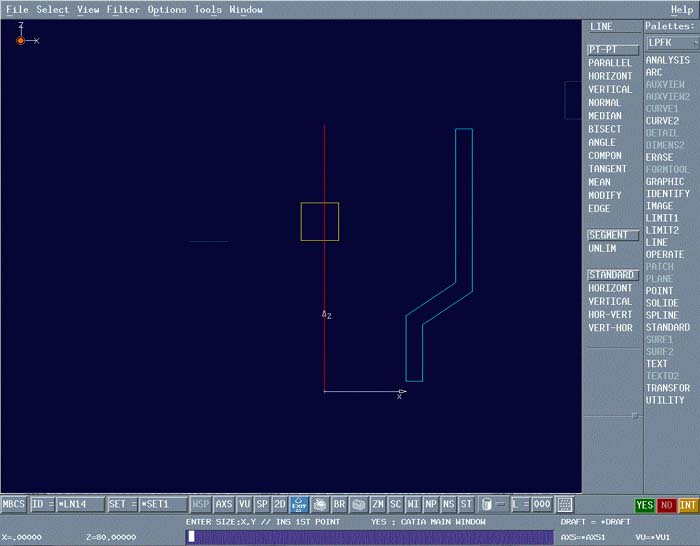The image size is (700, 546).
Task: Click the L = 000 layer field
Action: coord(531,504)
